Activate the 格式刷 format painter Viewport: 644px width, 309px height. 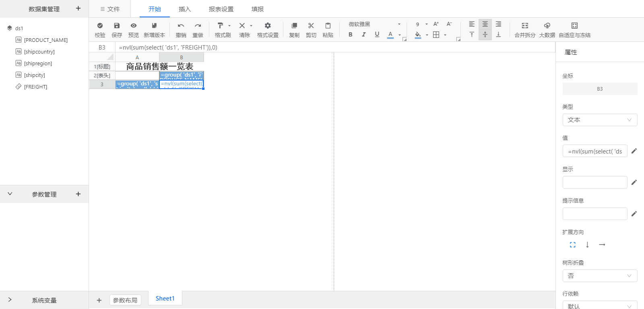click(x=220, y=25)
